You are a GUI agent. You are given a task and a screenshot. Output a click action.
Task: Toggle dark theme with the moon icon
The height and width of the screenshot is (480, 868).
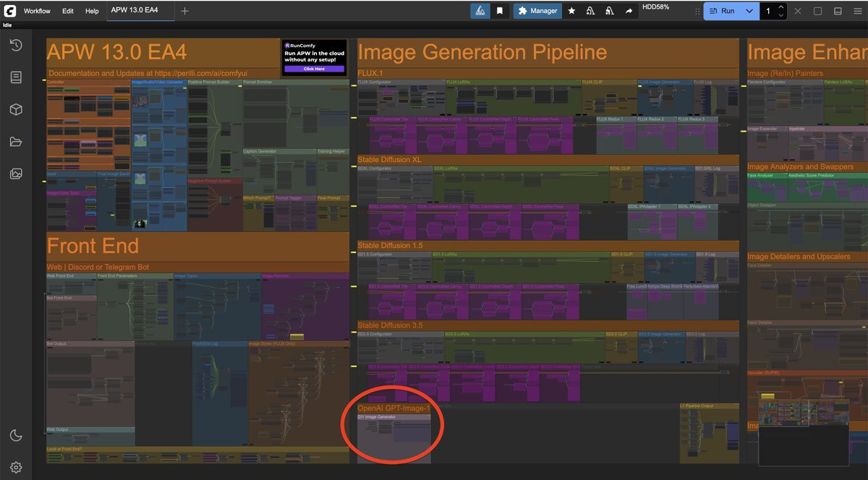(16, 435)
